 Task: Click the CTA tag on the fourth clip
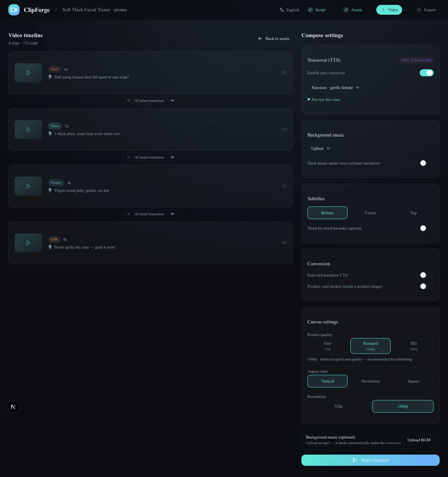tap(54, 239)
